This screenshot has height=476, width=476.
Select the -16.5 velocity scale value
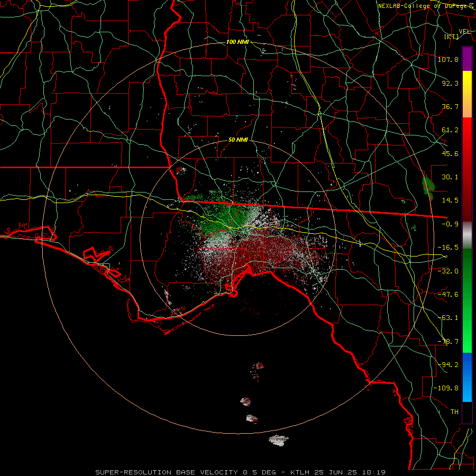[448, 248]
